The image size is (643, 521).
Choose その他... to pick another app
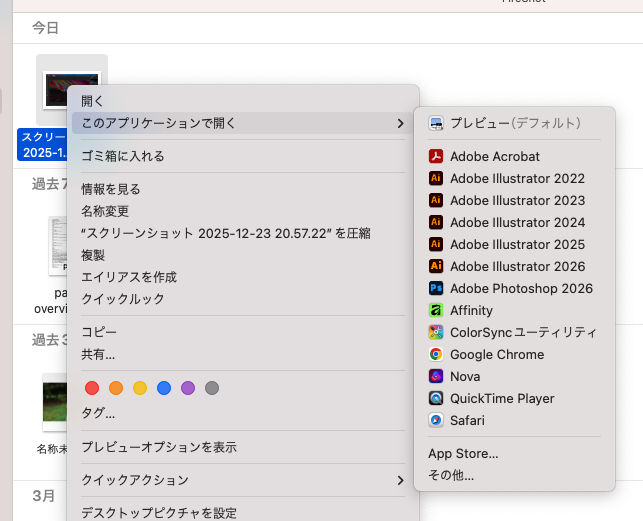pos(451,475)
